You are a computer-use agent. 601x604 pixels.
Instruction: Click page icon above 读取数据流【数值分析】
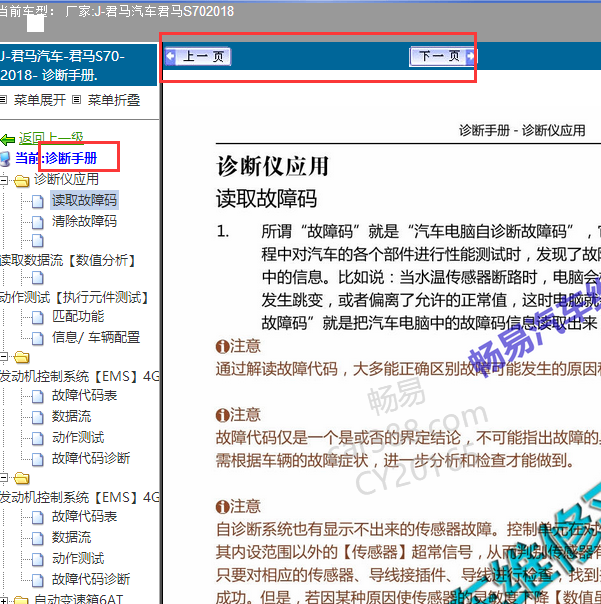coord(37,241)
